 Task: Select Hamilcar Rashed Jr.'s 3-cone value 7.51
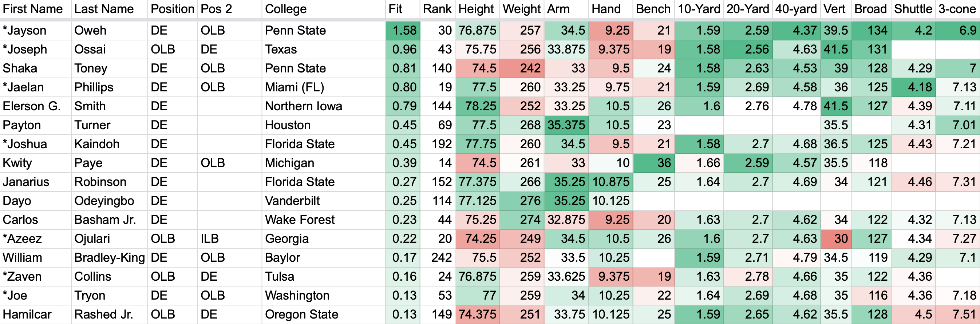[957, 315]
